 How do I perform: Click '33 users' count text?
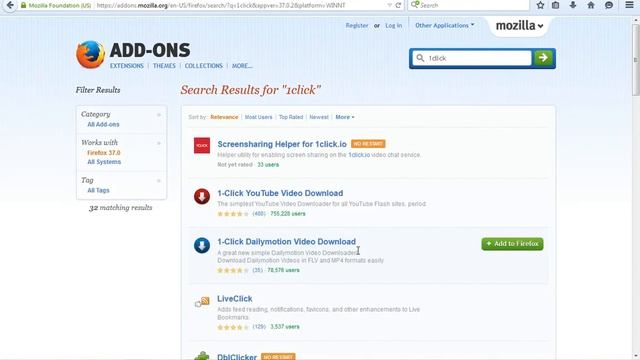(268, 165)
